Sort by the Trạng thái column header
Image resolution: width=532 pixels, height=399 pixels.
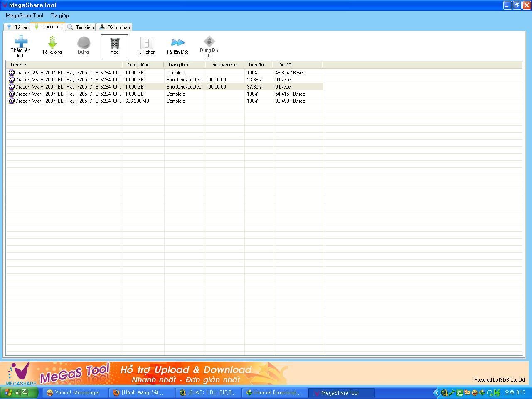pos(185,64)
